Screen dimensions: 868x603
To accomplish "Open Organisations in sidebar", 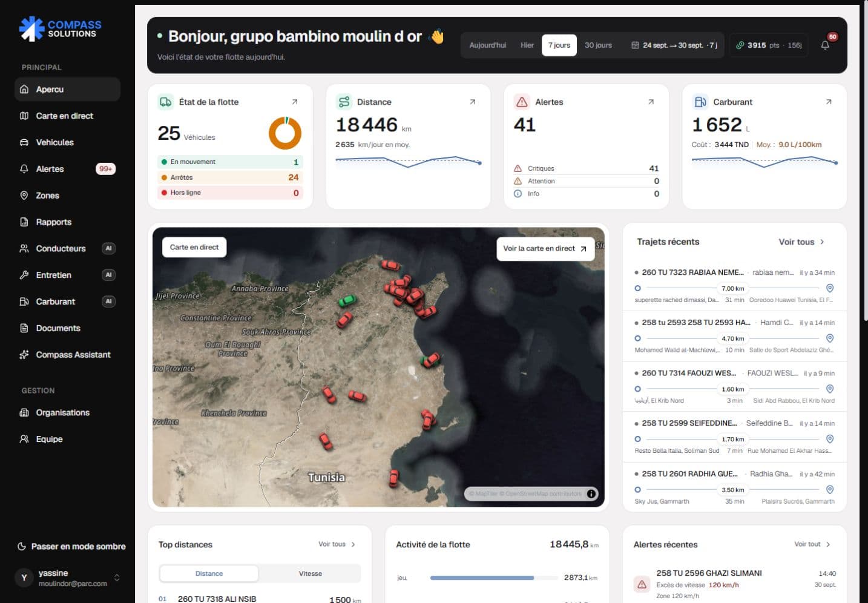I will 67,413.
